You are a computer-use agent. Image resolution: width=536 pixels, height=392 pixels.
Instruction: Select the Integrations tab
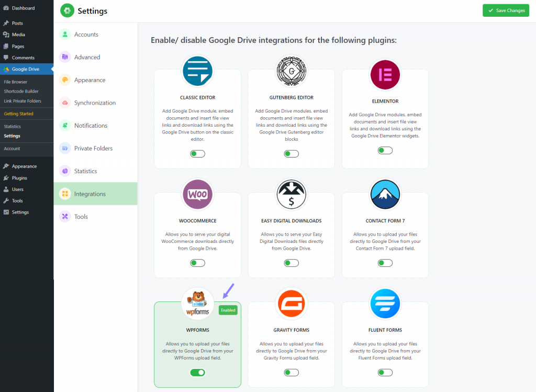coord(96,194)
